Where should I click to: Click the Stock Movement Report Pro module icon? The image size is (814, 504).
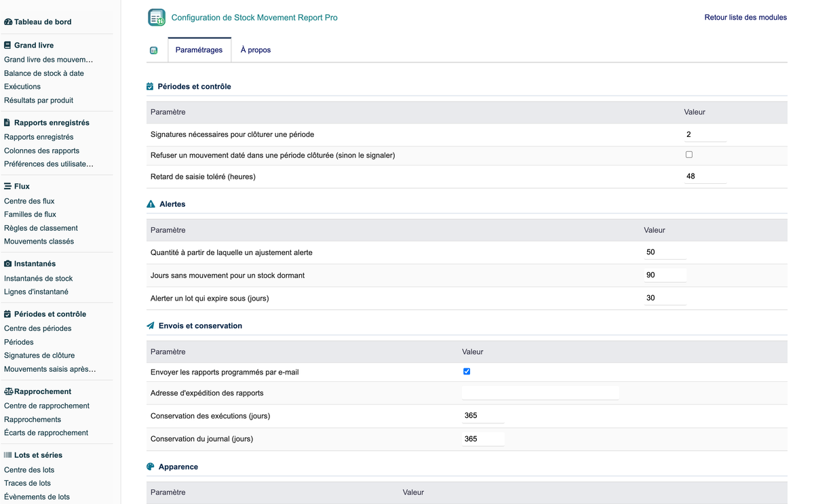tap(157, 18)
